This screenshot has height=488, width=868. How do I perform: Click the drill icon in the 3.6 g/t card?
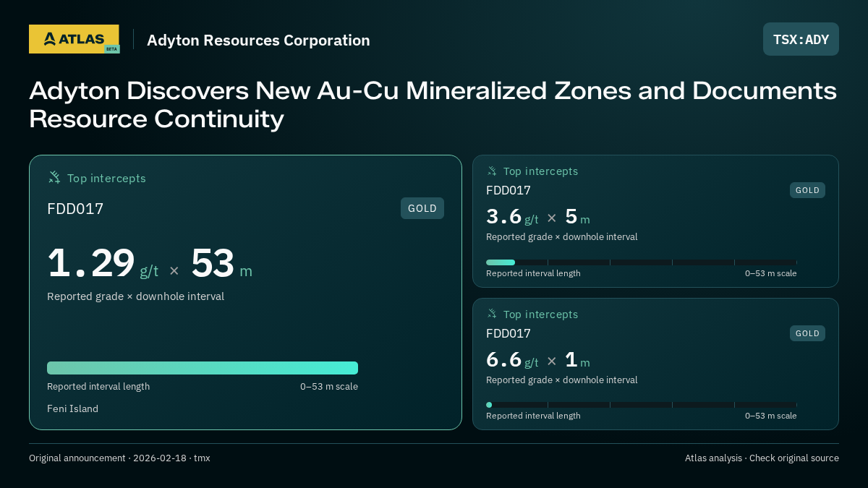coord(492,171)
